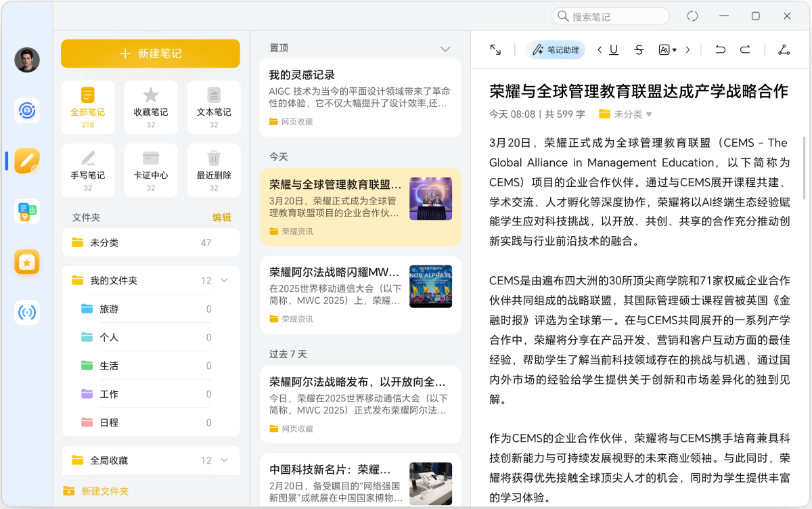812x509 pixels.
Task: Click the 编辑 link beside 文件夹
Action: tap(223, 217)
